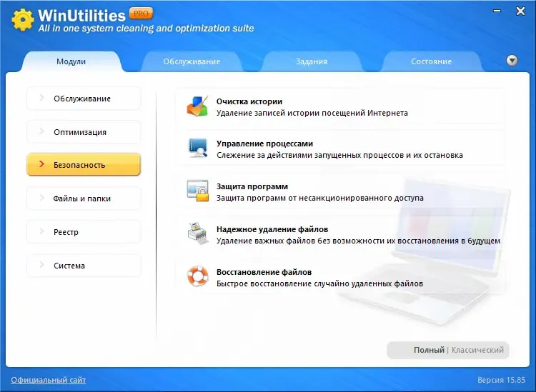Select the Система category label
Viewport: 536px width, 392px height.
click(69, 266)
